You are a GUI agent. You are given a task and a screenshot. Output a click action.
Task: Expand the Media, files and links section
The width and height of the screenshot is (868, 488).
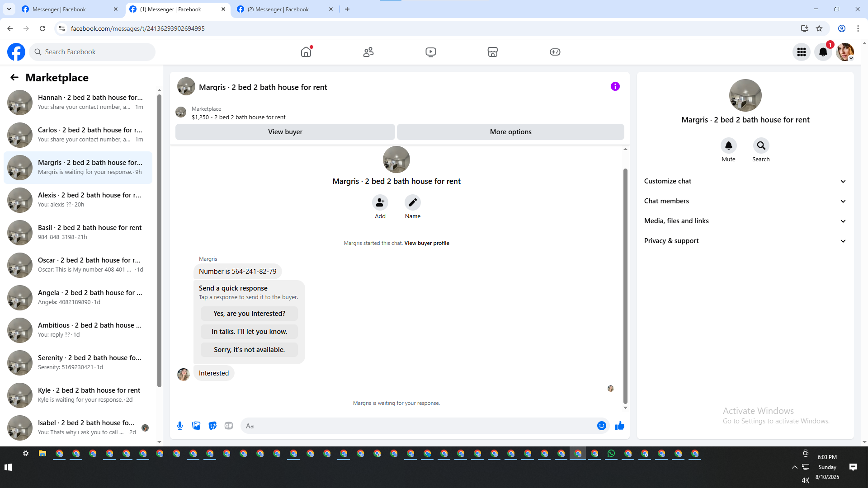click(x=745, y=221)
